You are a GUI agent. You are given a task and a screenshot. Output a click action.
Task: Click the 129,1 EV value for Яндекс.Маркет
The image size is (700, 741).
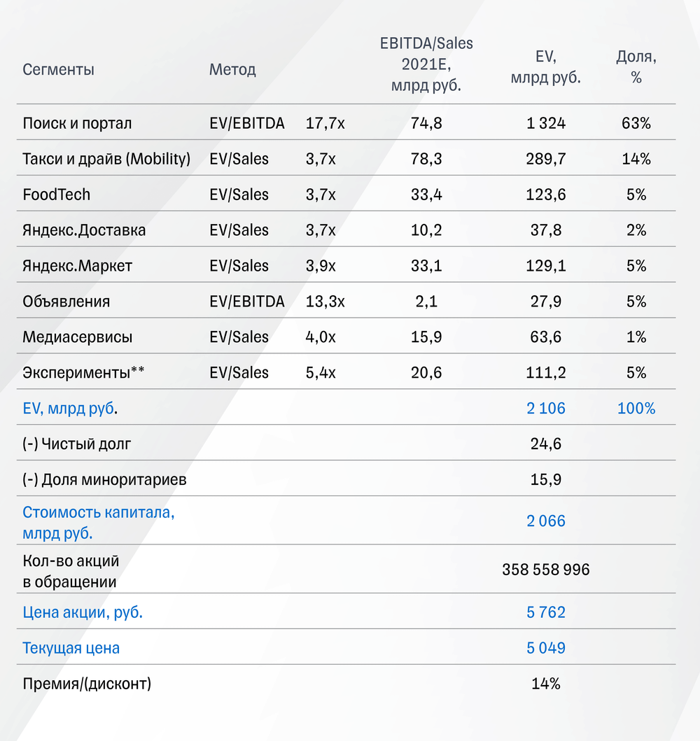tap(546, 267)
